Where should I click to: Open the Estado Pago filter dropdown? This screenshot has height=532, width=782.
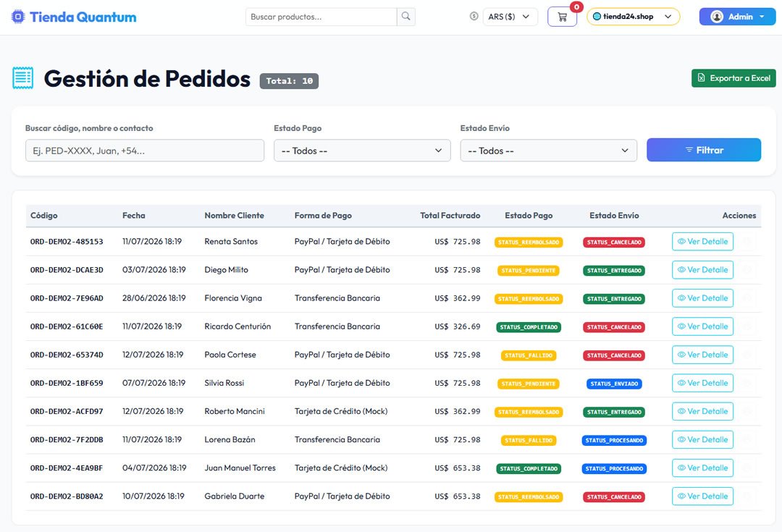tap(362, 151)
